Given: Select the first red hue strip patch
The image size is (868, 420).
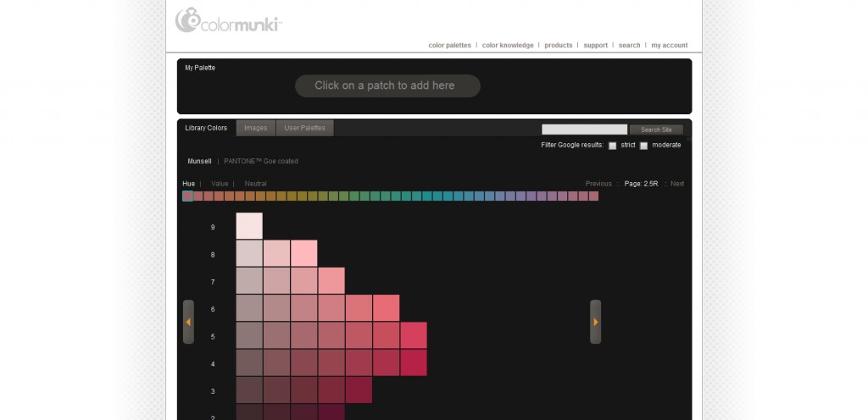Looking at the screenshot, I should [187, 196].
